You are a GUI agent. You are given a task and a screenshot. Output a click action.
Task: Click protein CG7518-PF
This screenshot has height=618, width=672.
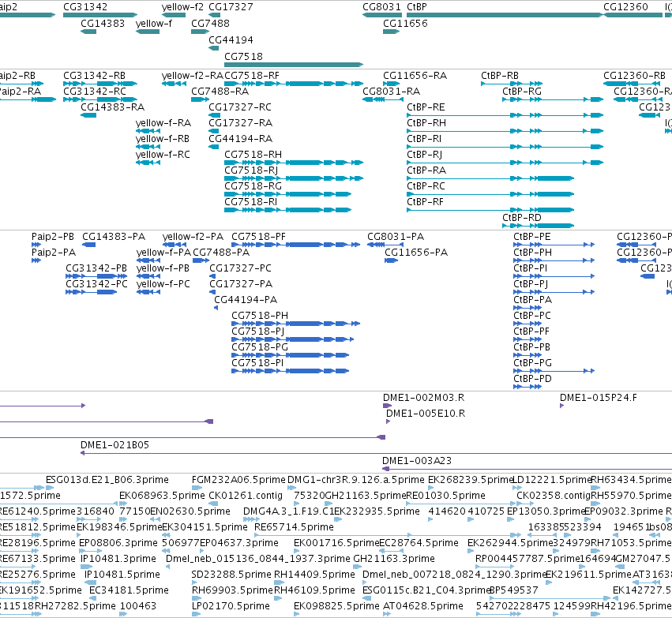[258, 237]
